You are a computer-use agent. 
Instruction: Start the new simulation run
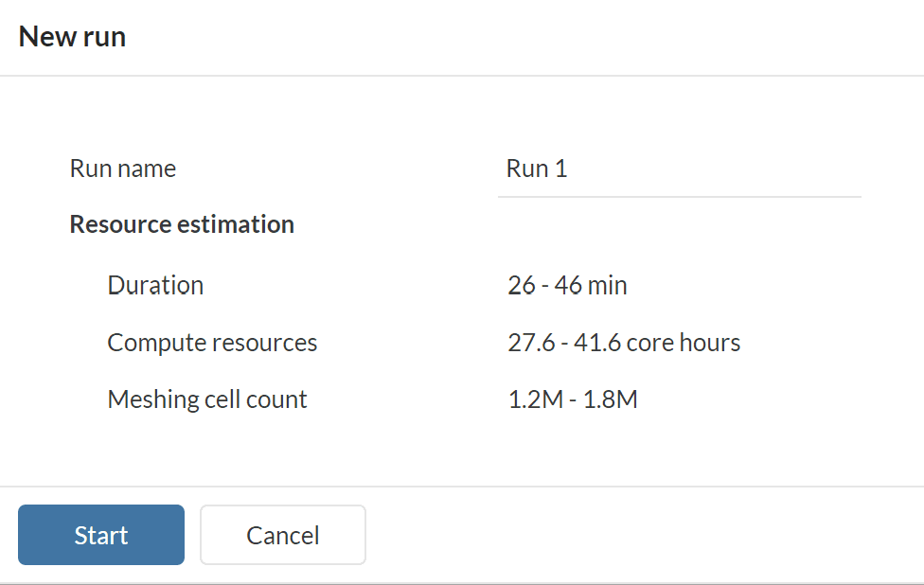pyautogui.click(x=101, y=535)
